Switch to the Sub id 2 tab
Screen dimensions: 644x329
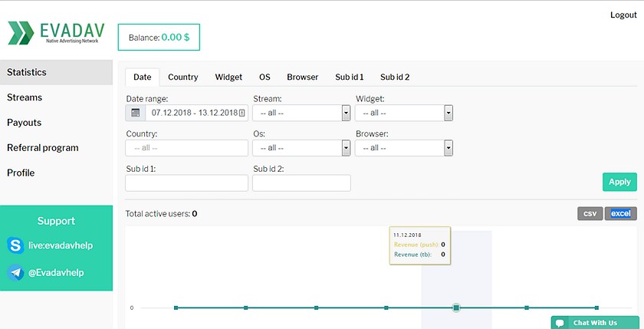pos(395,77)
